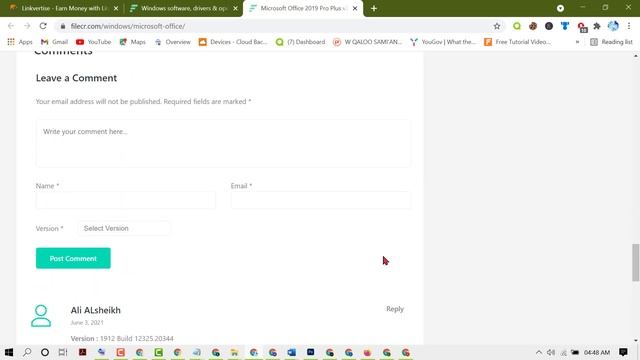Open the cookie extension icon
The image size is (640, 360).
click(x=533, y=26)
